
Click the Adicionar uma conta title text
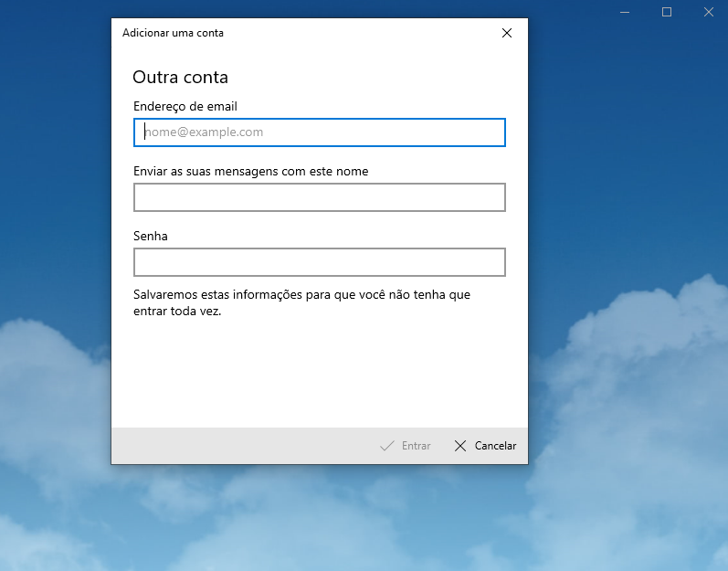point(173,33)
